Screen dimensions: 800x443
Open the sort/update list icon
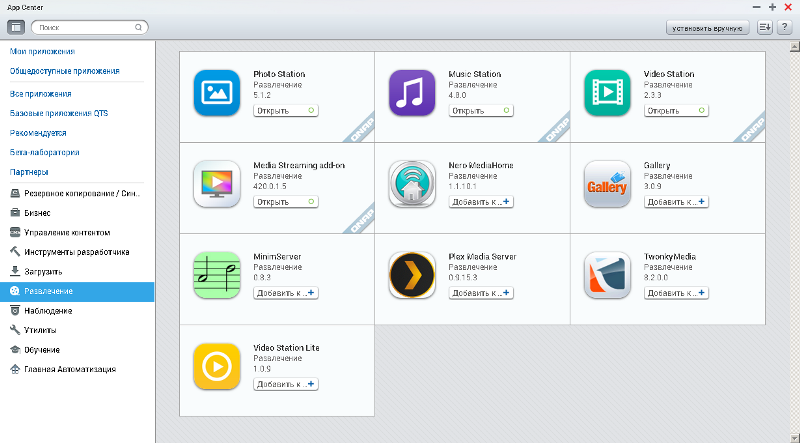pyautogui.click(x=764, y=28)
